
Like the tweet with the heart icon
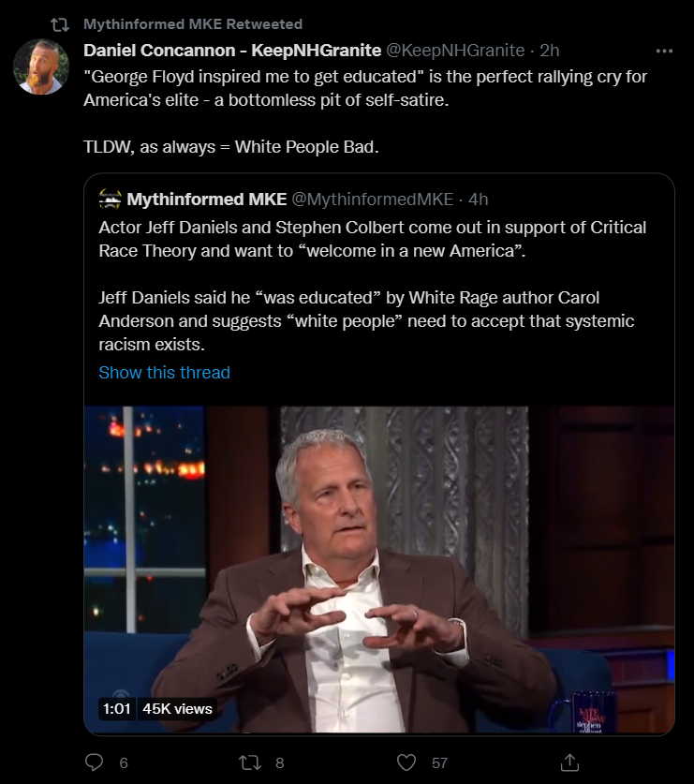406,762
